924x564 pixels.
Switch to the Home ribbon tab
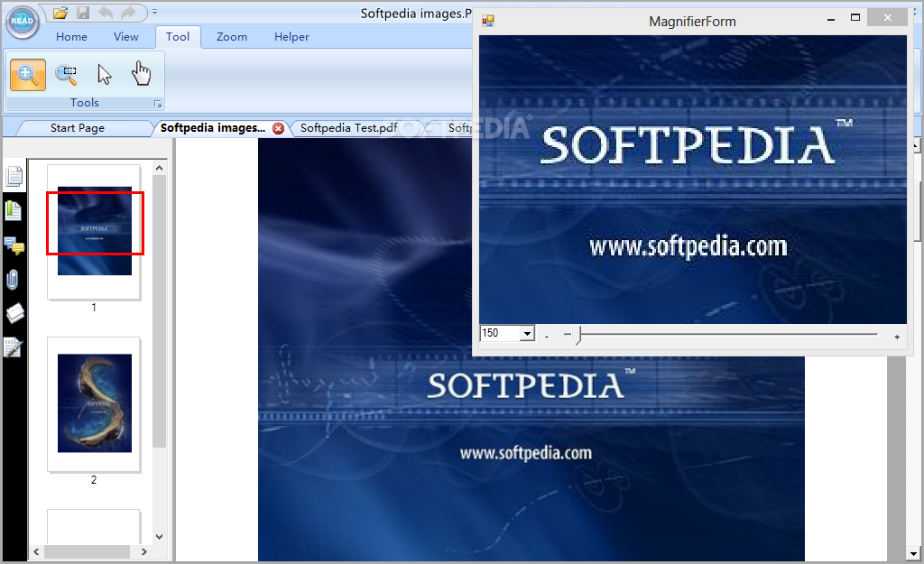tap(71, 36)
